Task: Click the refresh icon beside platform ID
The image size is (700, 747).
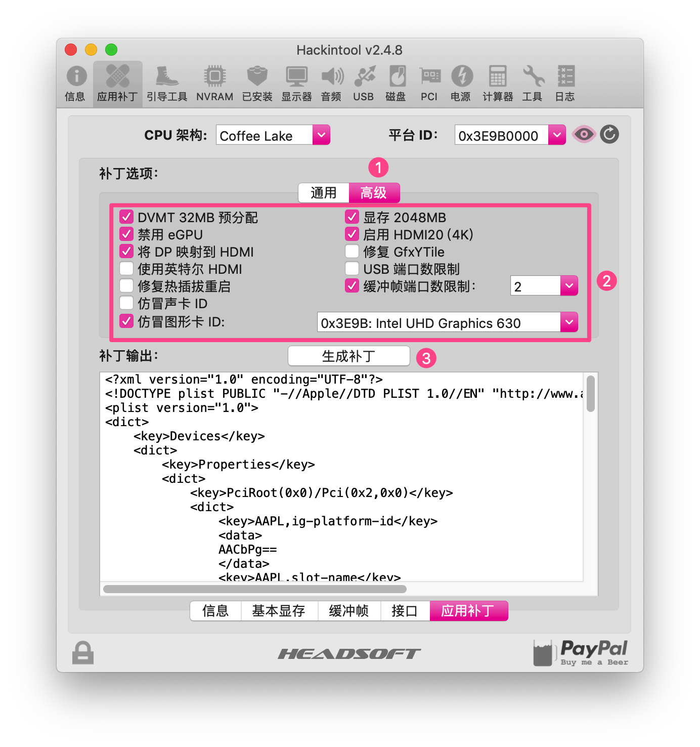Action: point(609,135)
